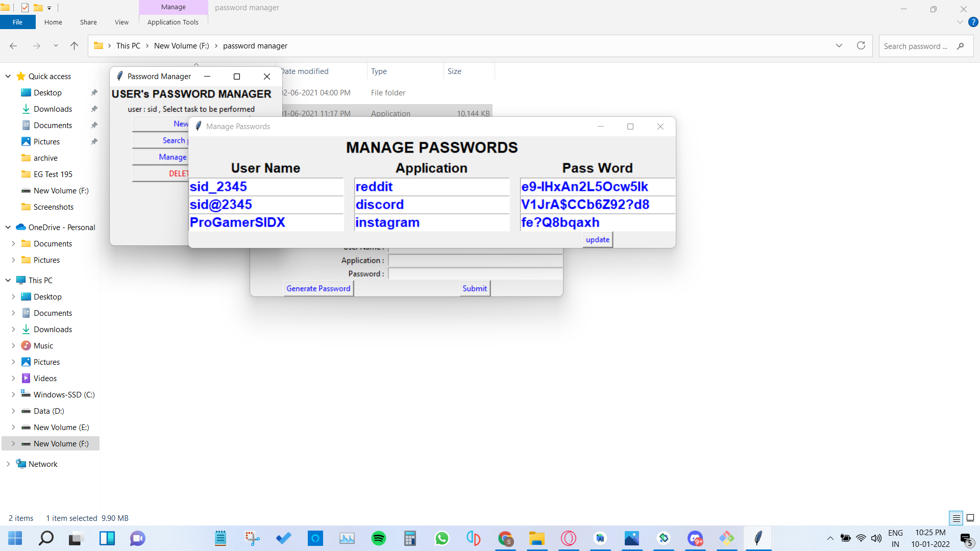Click the Explorer help question mark icon

point(973,22)
